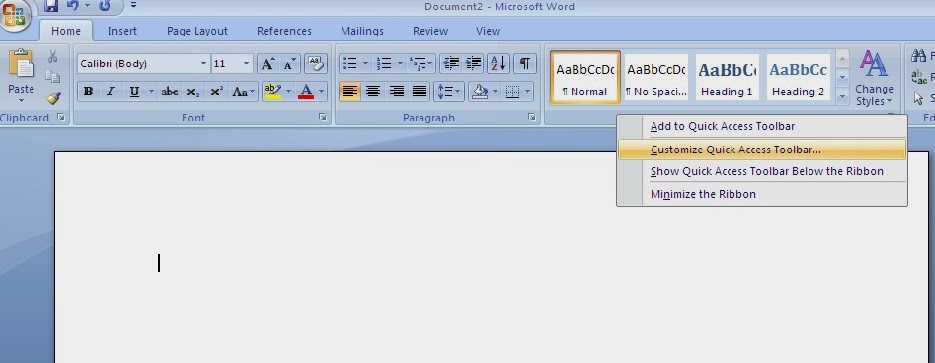Screen dimensions: 935x363
Task: Open the Calibri font name dropdown
Action: [x=203, y=64]
